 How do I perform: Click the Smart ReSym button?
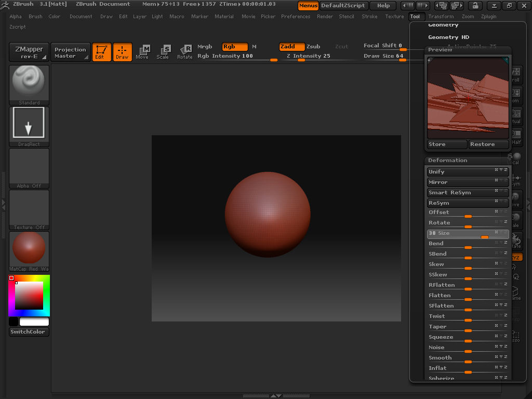(x=468, y=192)
